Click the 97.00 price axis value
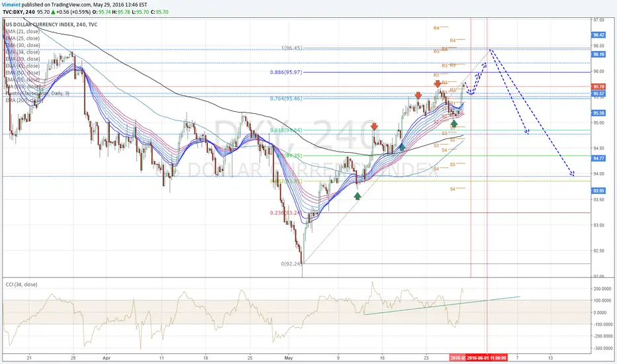This screenshot has height=364, width=617. coord(599,20)
